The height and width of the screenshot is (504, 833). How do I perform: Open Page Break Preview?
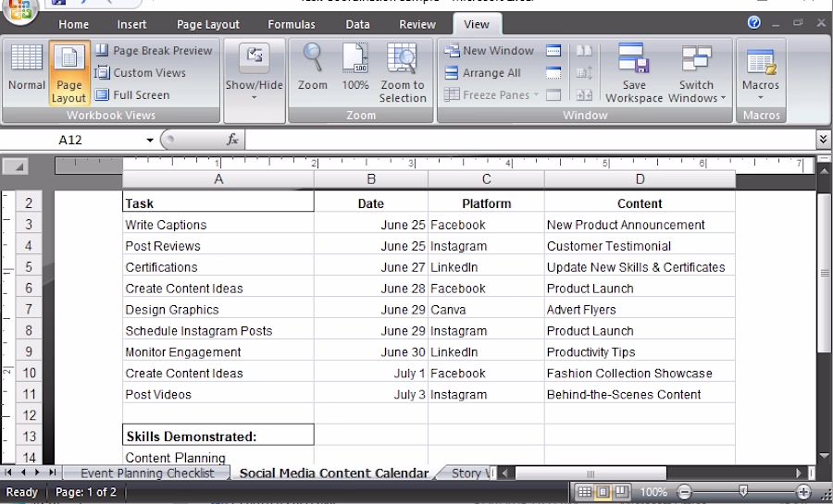tap(154, 50)
